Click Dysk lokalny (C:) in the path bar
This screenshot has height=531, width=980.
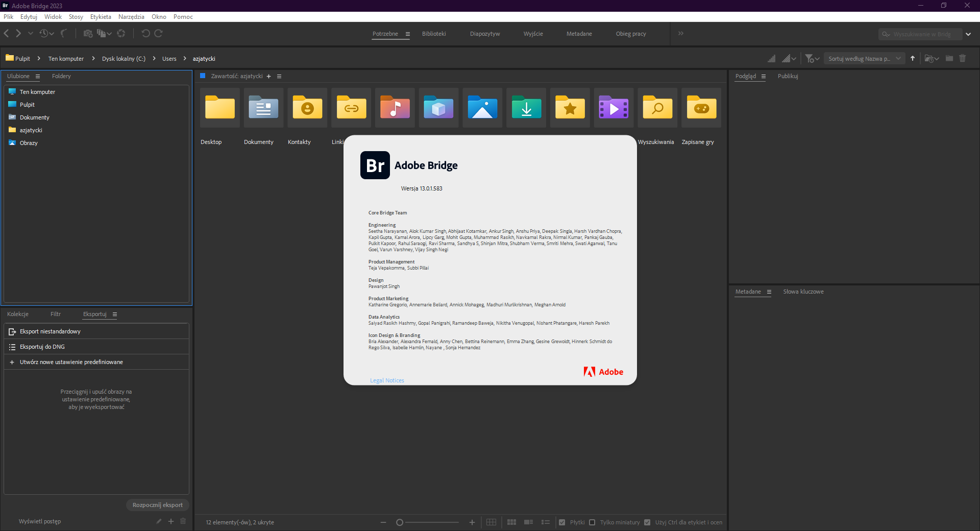coord(124,59)
